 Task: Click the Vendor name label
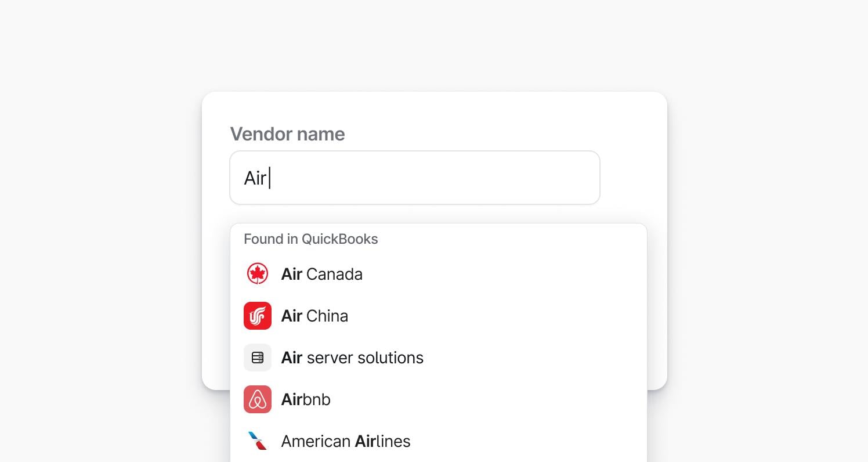coord(287,134)
